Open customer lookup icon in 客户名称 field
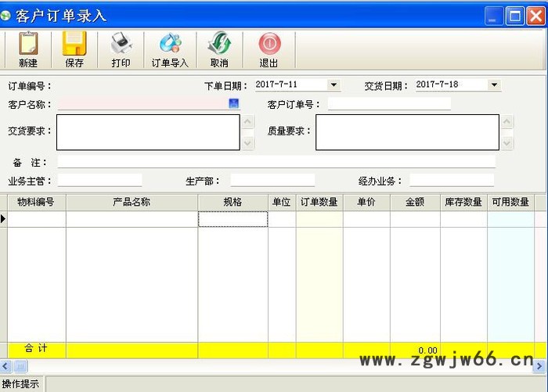The width and height of the screenshot is (548, 392). [233, 103]
